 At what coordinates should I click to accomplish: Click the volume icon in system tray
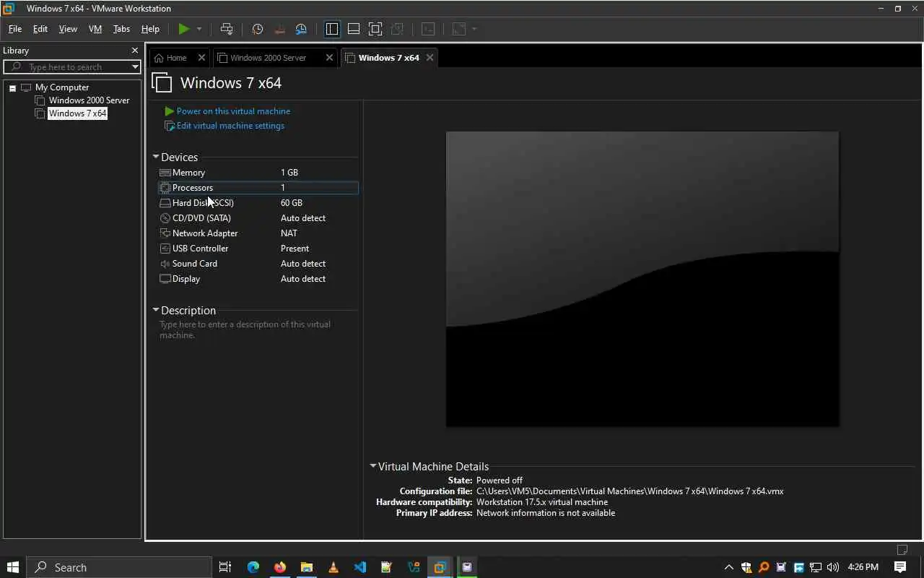833,567
